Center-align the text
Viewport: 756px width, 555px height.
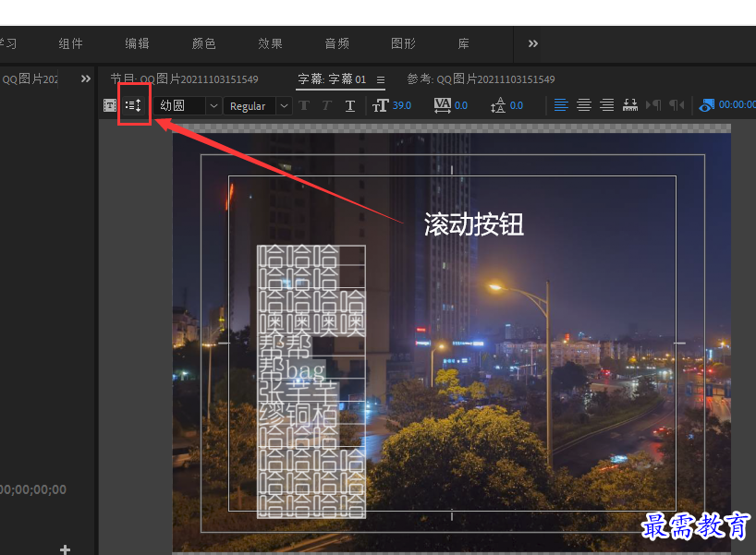[x=584, y=104]
